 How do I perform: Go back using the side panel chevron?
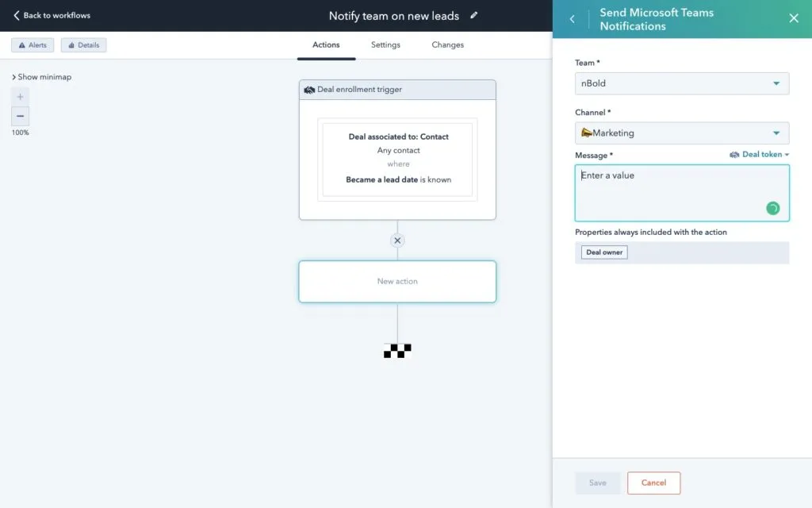pos(573,19)
